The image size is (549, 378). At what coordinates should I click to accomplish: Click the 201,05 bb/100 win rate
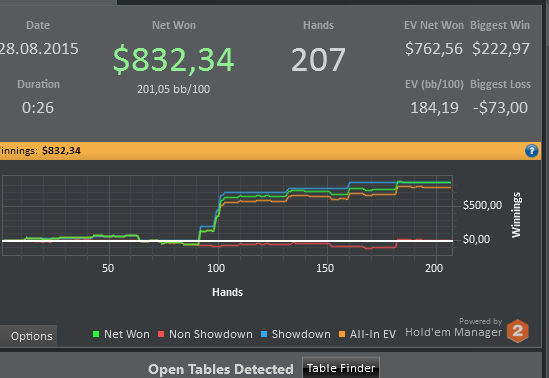pos(174,89)
